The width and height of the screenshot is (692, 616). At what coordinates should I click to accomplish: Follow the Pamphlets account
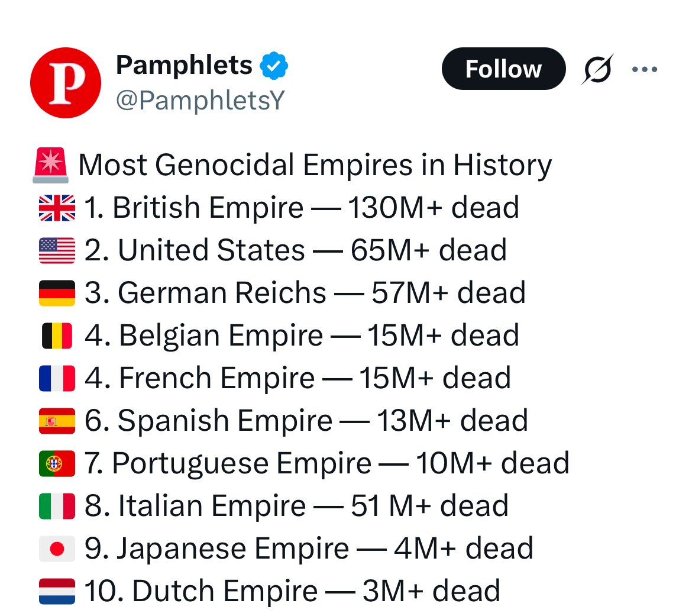point(503,69)
